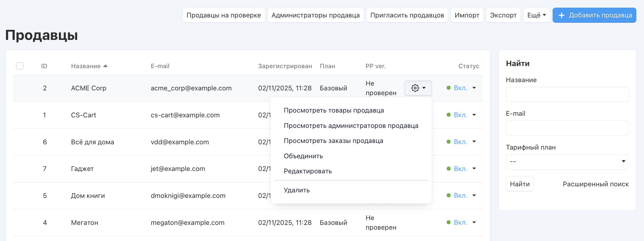The image size is (644, 241).
Task: Open status dropdown for Всё для дома
Action: [474, 142]
